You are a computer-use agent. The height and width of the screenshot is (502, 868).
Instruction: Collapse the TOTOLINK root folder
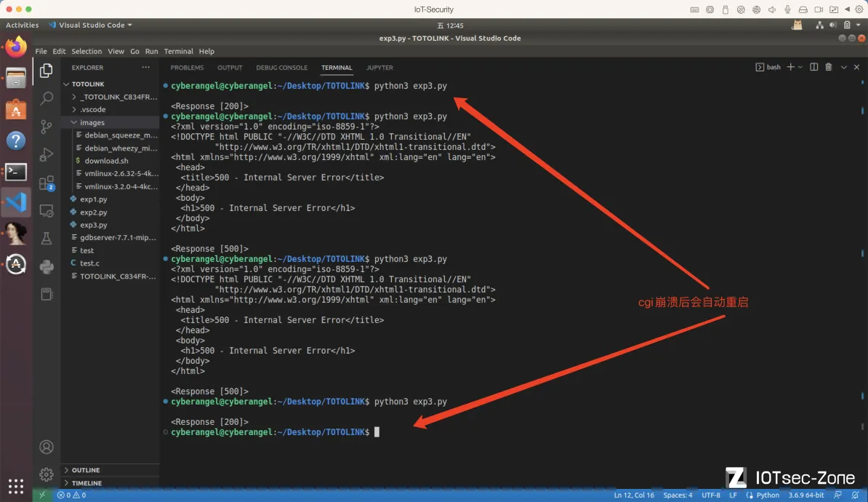[66, 84]
